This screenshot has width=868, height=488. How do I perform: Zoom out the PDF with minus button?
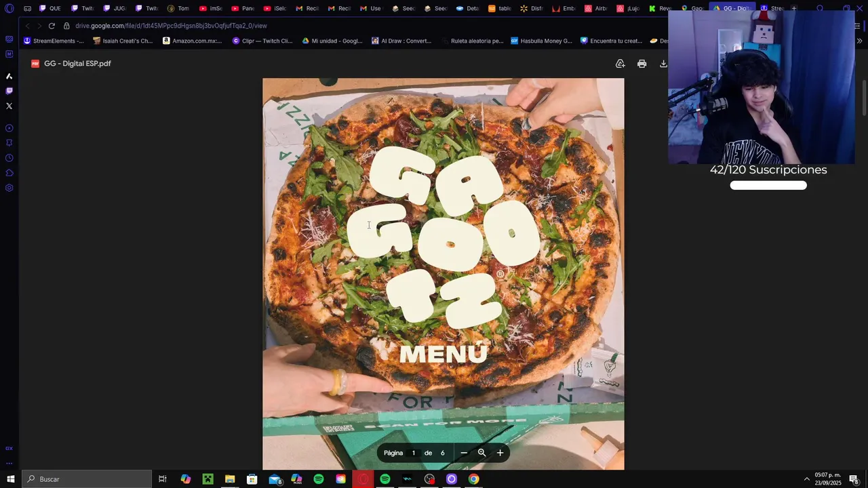(464, 453)
